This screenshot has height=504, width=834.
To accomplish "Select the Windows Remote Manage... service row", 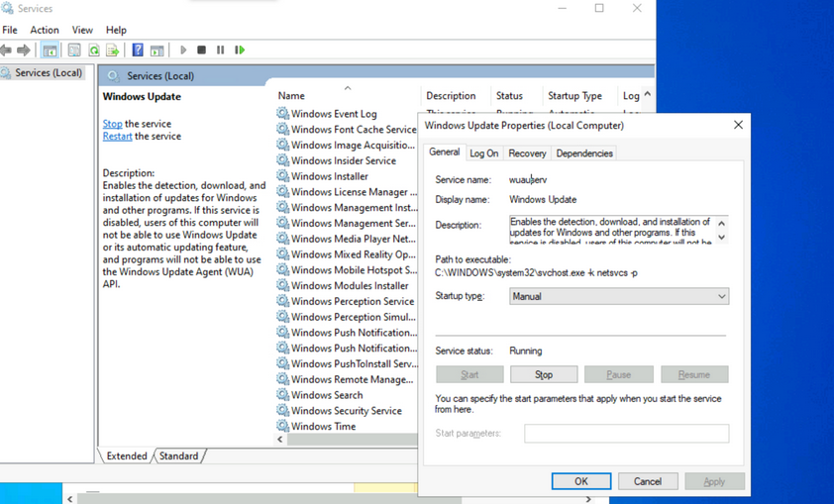I will pos(347,379).
